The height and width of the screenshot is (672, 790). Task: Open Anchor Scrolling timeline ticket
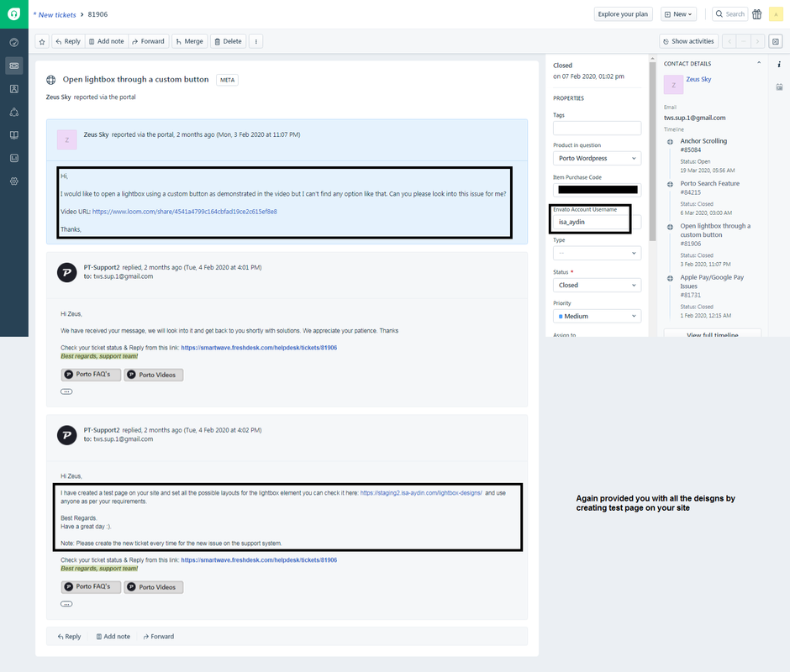pos(703,141)
